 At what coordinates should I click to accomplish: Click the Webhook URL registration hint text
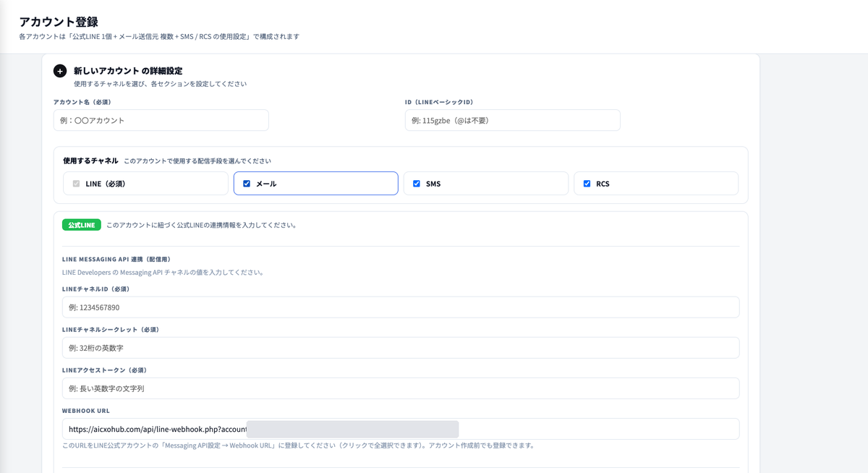(299, 446)
